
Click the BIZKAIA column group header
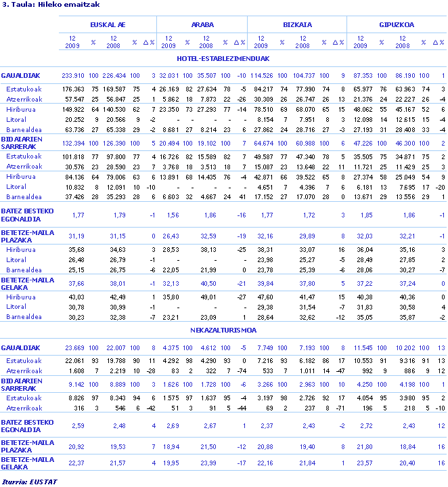pyautogui.click(x=297, y=24)
